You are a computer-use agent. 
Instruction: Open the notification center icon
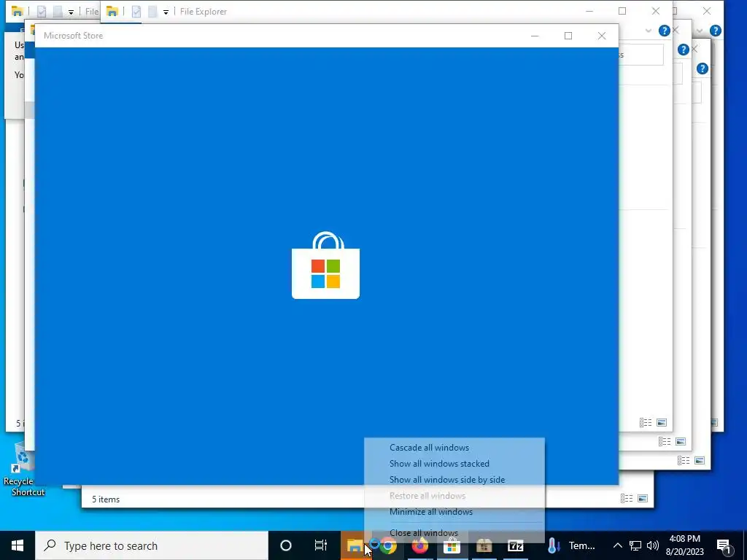coord(724,545)
